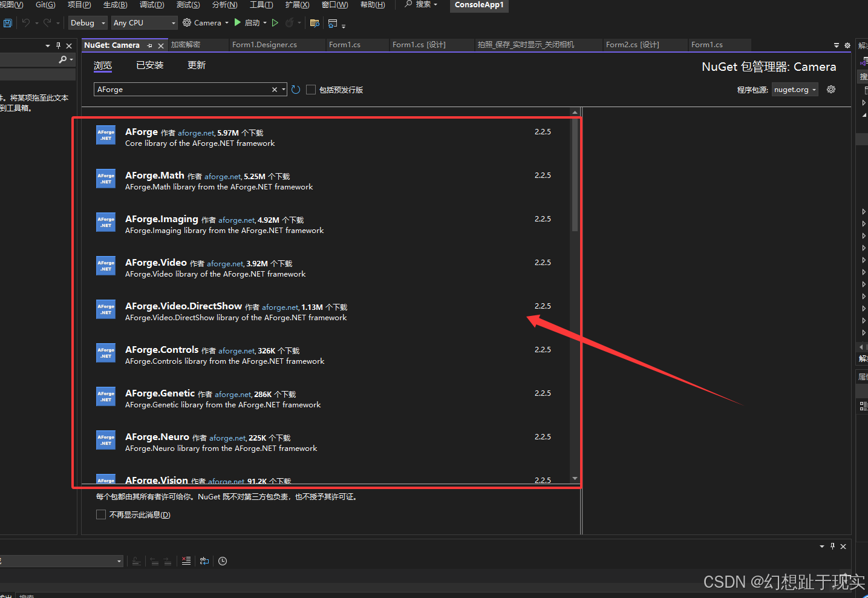This screenshot has width=868, height=598.
Task: Select the 浏览 browse tab
Action: (103, 65)
